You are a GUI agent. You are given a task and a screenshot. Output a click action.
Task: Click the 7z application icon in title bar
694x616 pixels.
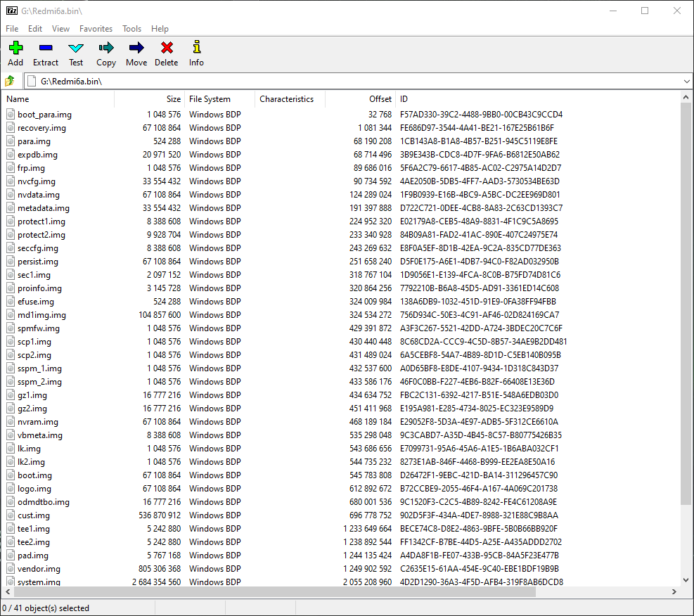12,11
